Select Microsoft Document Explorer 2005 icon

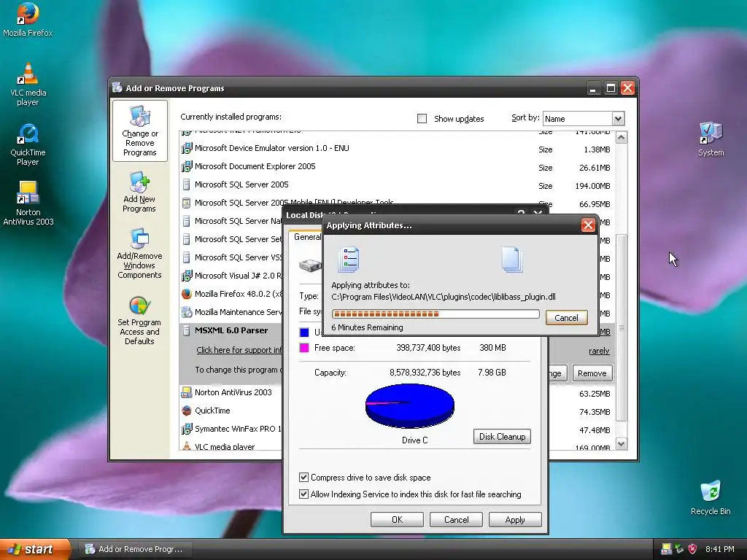[x=186, y=167]
